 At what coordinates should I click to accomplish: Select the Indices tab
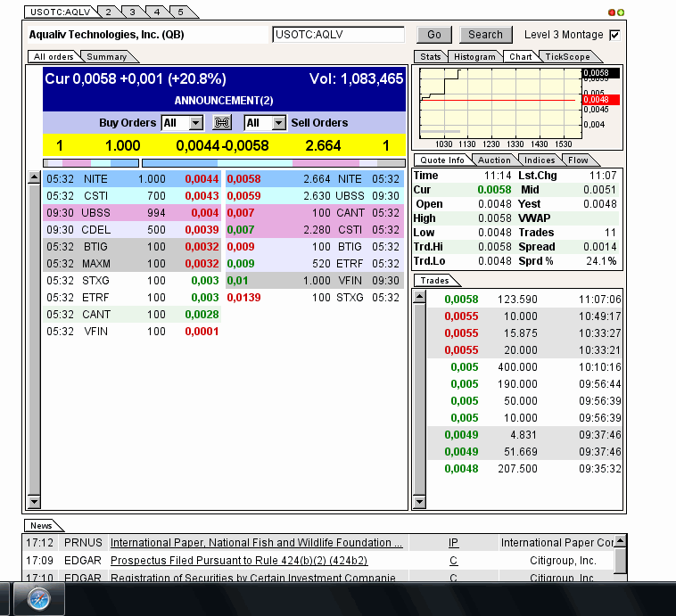click(x=540, y=160)
